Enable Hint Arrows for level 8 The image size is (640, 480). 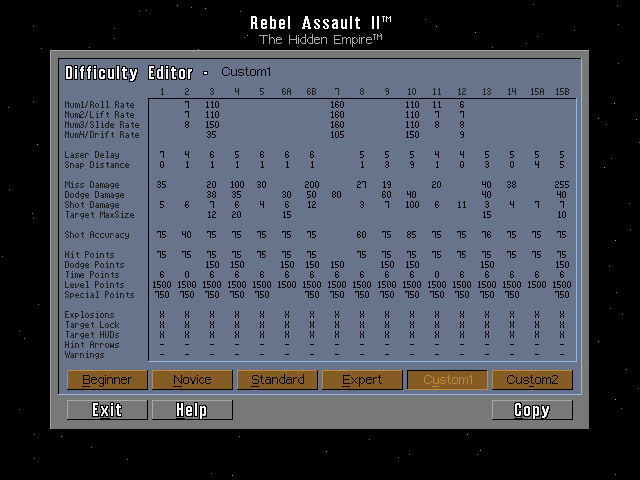coord(362,345)
